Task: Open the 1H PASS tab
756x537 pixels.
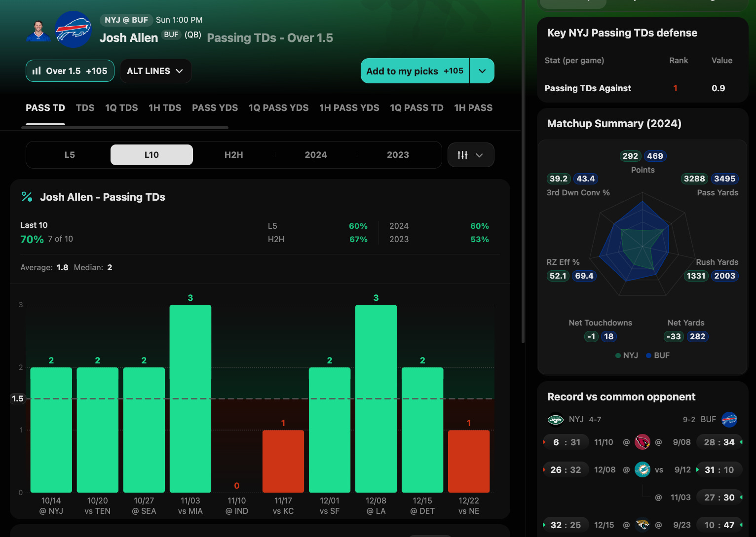Action: 473,107
